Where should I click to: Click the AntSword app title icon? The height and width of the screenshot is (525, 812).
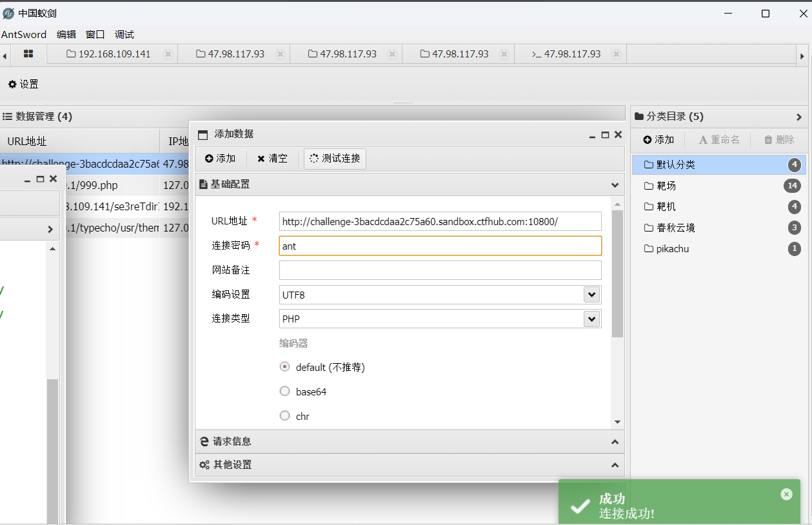[8, 14]
